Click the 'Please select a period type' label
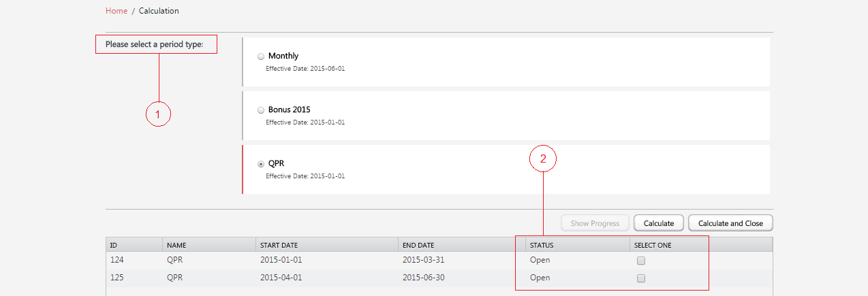Viewport: 868px width, 296px height. (x=155, y=45)
